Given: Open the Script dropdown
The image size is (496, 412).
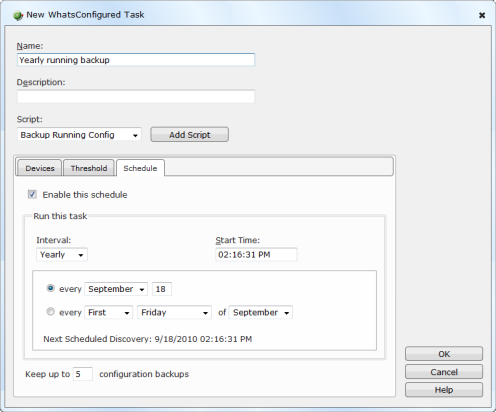Looking at the screenshot, I should (x=79, y=135).
